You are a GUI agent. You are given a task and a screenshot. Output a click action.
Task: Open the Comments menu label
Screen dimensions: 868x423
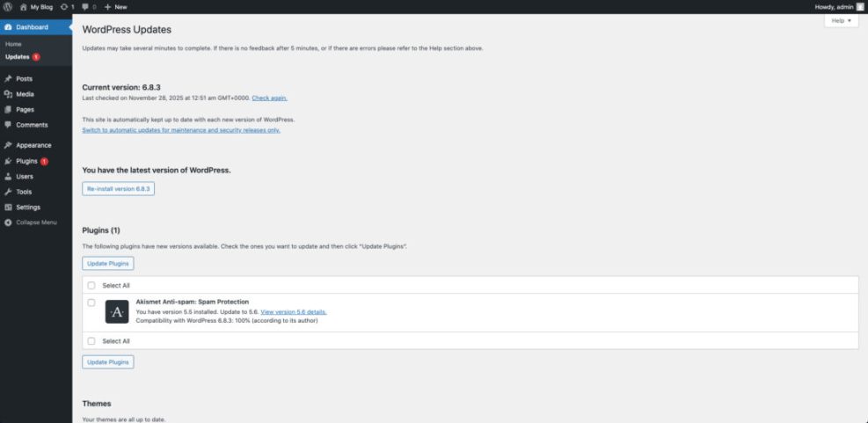click(33, 125)
